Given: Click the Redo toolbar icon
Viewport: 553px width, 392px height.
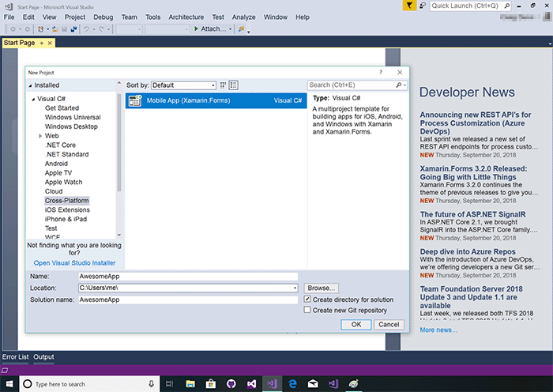Looking at the screenshot, I should point(101,29).
